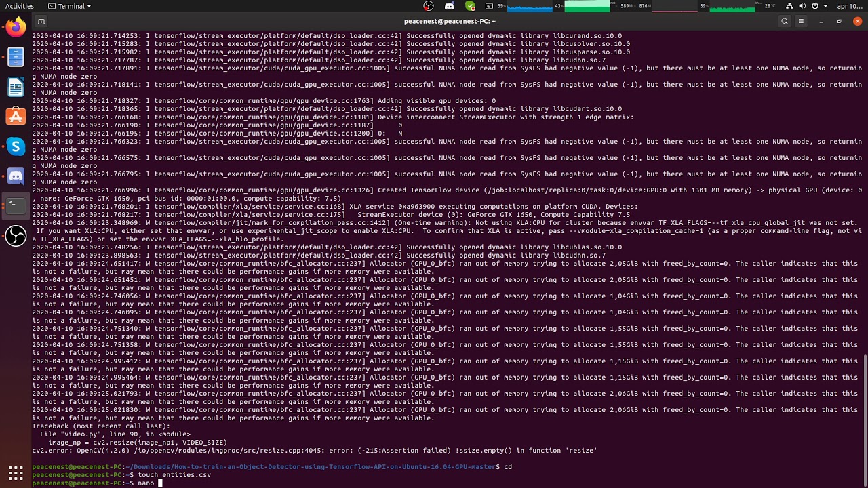Open OBS Studio from the dock
The width and height of the screenshot is (868, 488).
coord(16,236)
